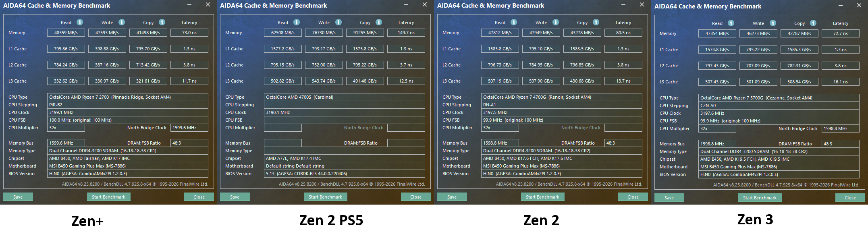868x234 pixels.
Task: Close Zen 2 window via title bar X
Action: (x=642, y=5)
